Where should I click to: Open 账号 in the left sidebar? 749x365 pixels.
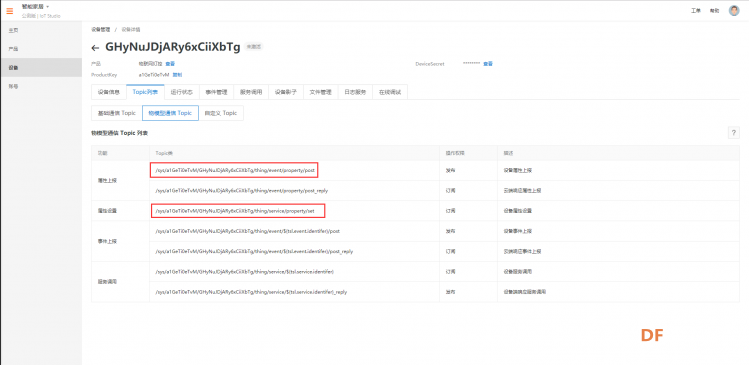point(13,86)
